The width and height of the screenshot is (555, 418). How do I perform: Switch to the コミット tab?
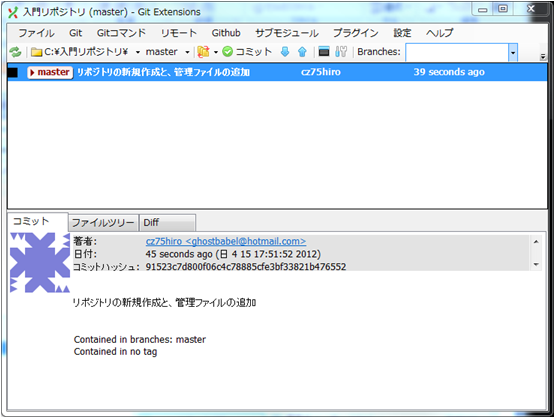38,222
